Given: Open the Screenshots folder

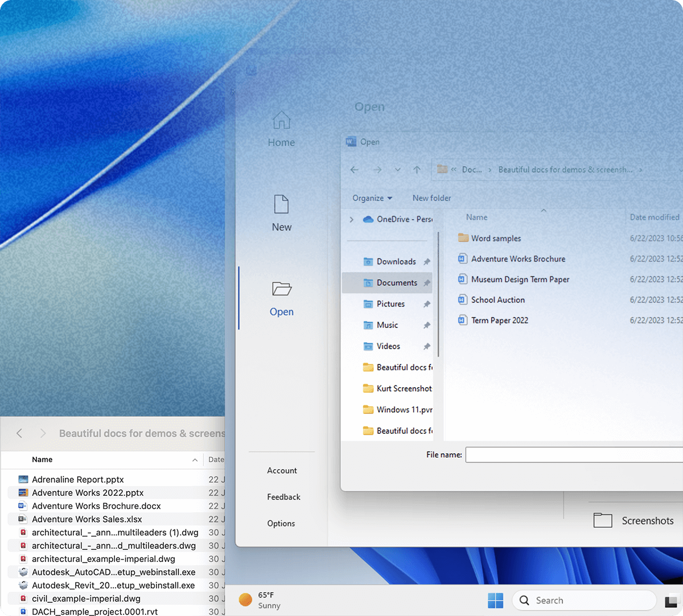Looking at the screenshot, I should (633, 520).
